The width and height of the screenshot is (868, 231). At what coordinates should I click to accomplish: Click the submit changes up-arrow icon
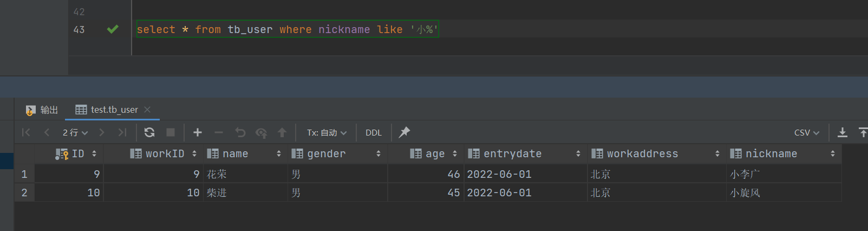pyautogui.click(x=282, y=132)
